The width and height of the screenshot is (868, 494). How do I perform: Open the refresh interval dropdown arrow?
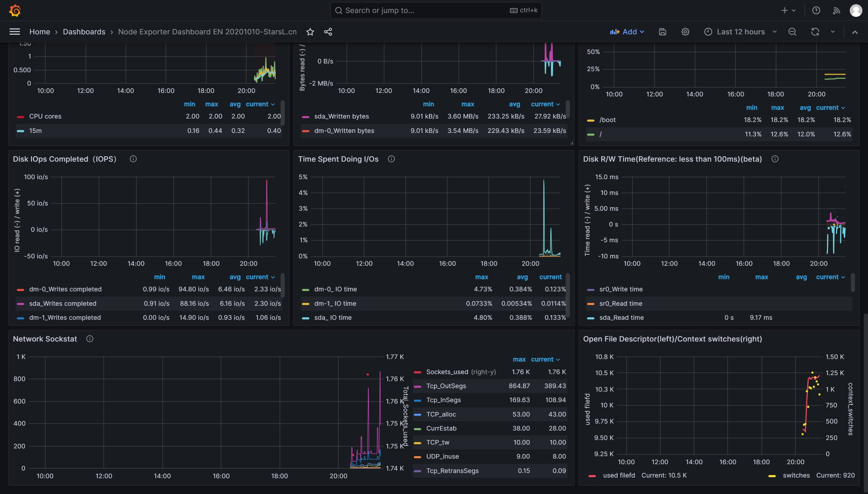point(833,32)
